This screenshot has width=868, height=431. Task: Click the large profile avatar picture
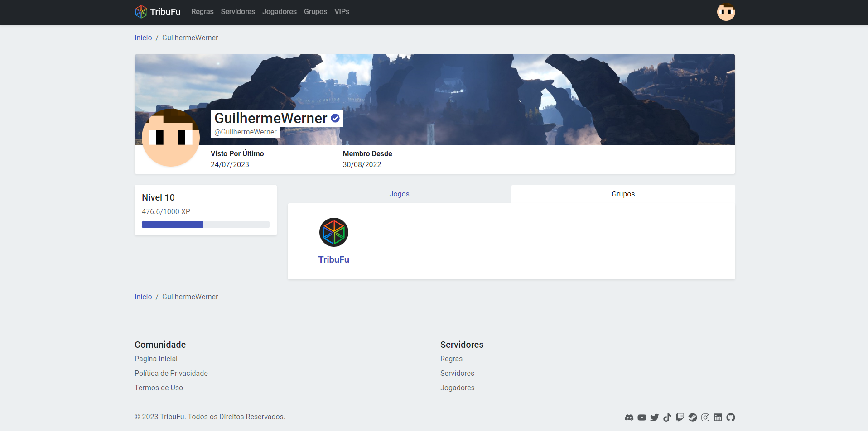[171, 138]
